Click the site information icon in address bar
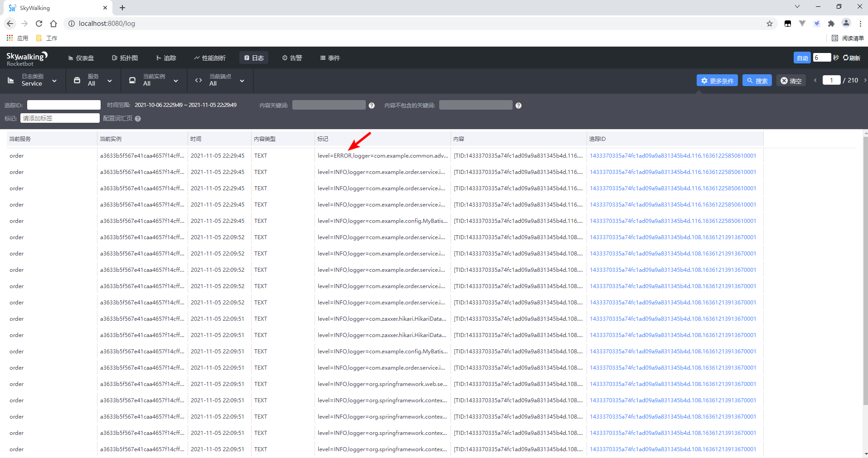The width and height of the screenshot is (868, 458). pos(72,24)
